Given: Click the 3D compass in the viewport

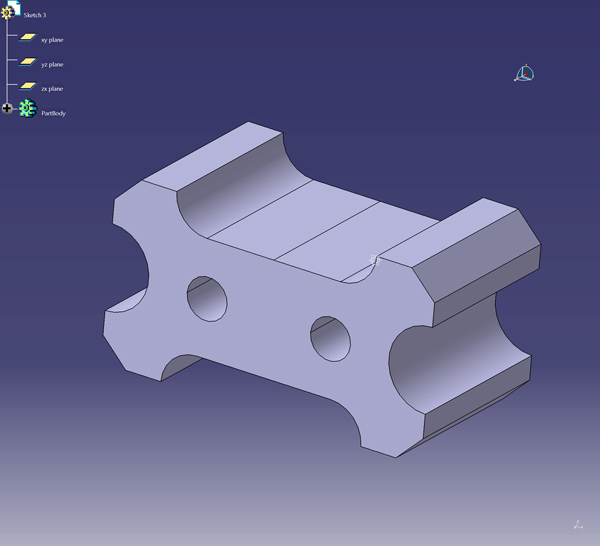Looking at the screenshot, I should pyautogui.click(x=524, y=73).
